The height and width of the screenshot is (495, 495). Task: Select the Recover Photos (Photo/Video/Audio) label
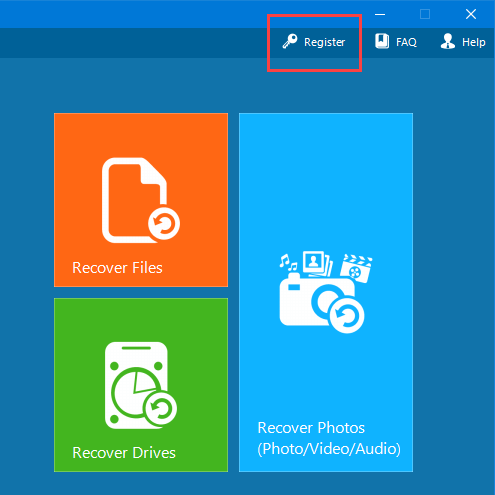coord(329,438)
